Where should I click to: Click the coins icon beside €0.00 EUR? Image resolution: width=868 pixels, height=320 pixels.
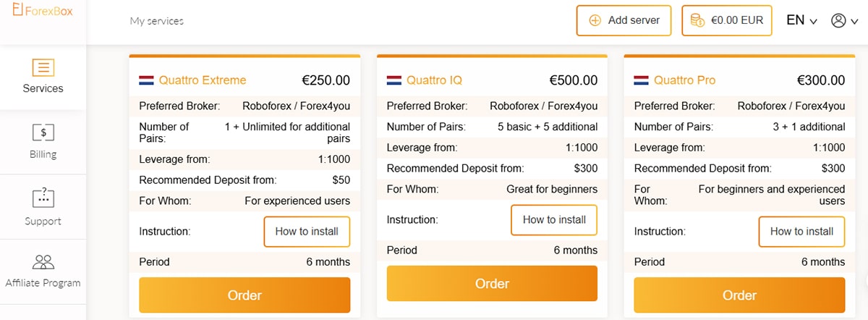tap(698, 20)
